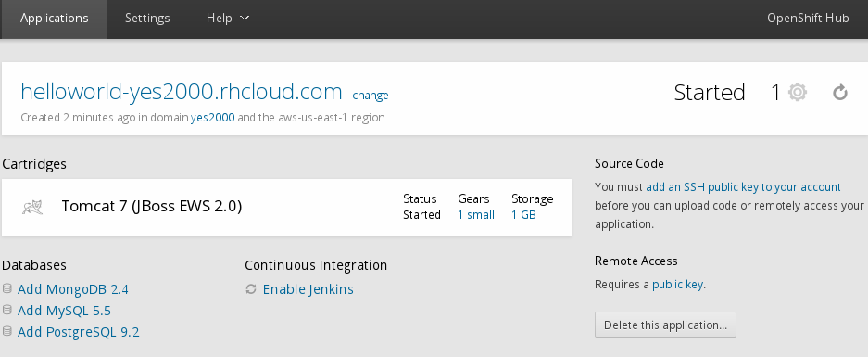Click the Tomcat cat logo icon
This screenshot has width=868, height=357.
point(32,208)
